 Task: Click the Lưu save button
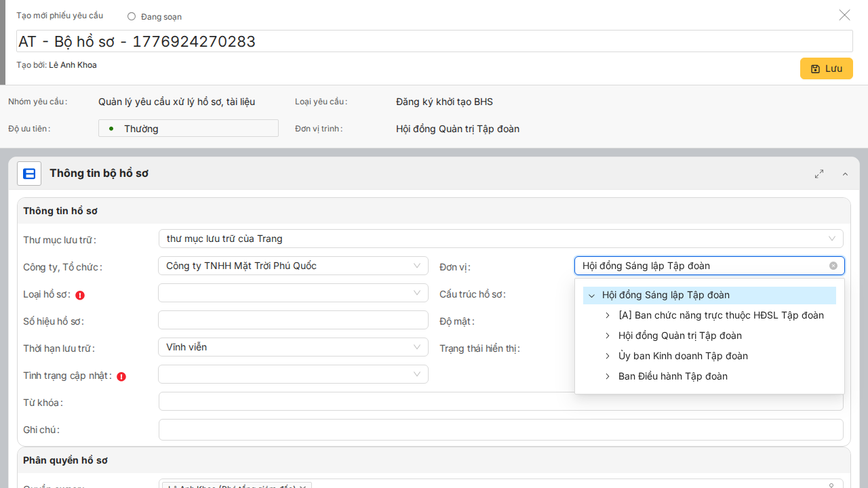[x=826, y=68]
